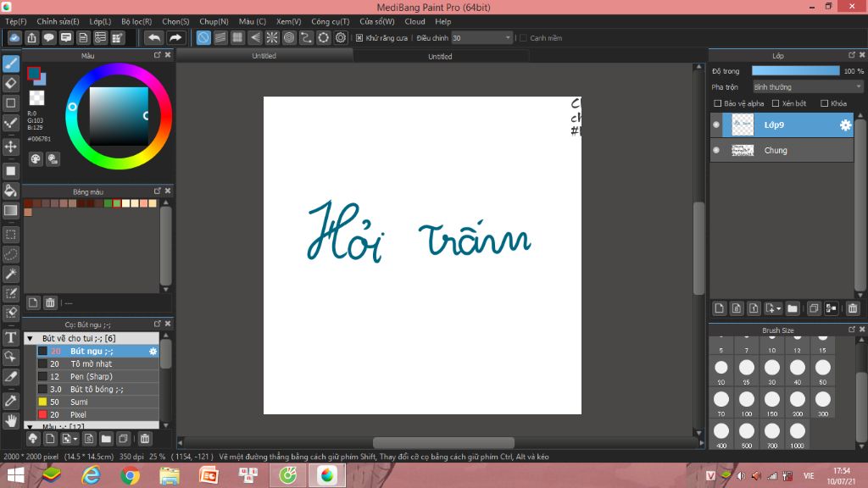This screenshot has width=868, height=488.
Task: Open Google Chrome from the taskbar
Action: tap(130, 476)
